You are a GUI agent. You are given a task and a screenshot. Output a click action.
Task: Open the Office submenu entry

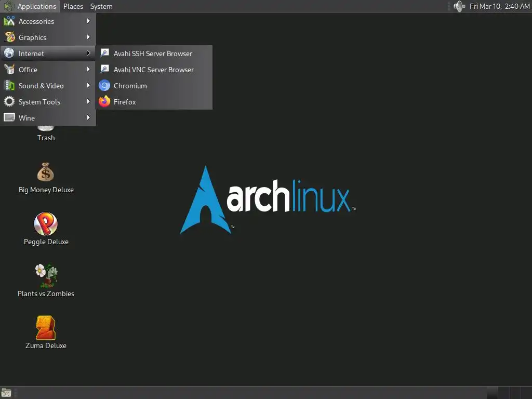point(48,70)
